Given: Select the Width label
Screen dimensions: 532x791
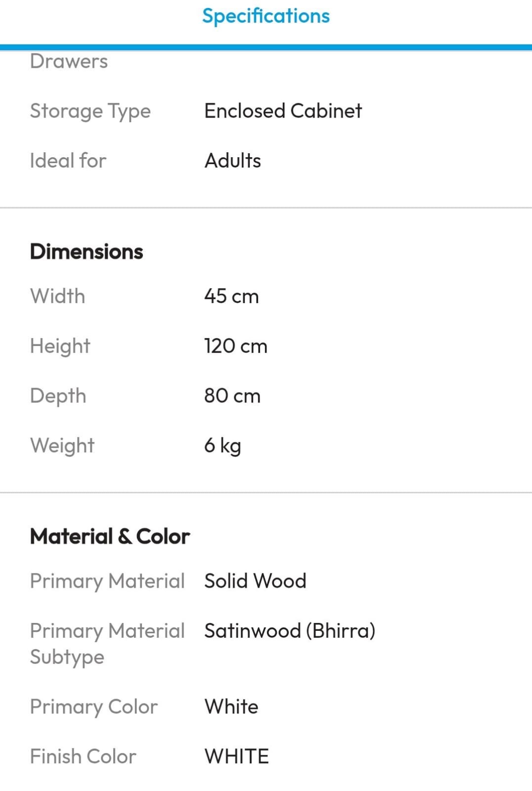Looking at the screenshot, I should point(57,296).
